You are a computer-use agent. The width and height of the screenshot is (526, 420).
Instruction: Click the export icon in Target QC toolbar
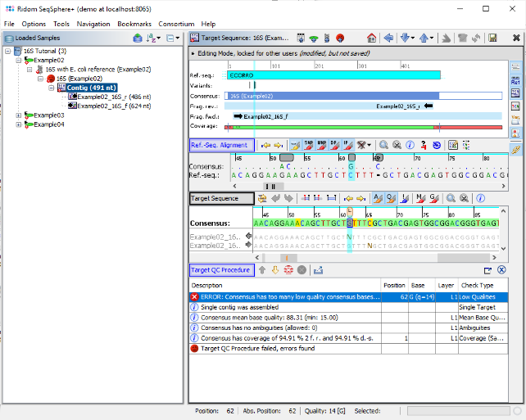pos(318,270)
